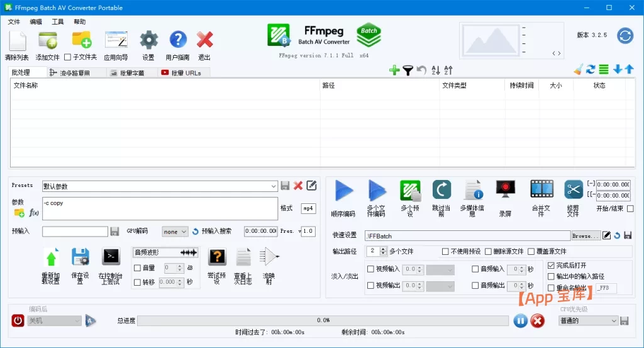The width and height of the screenshot is (644, 348).
Task: Click the 跳过当前 skip current icon
Action: tap(441, 190)
